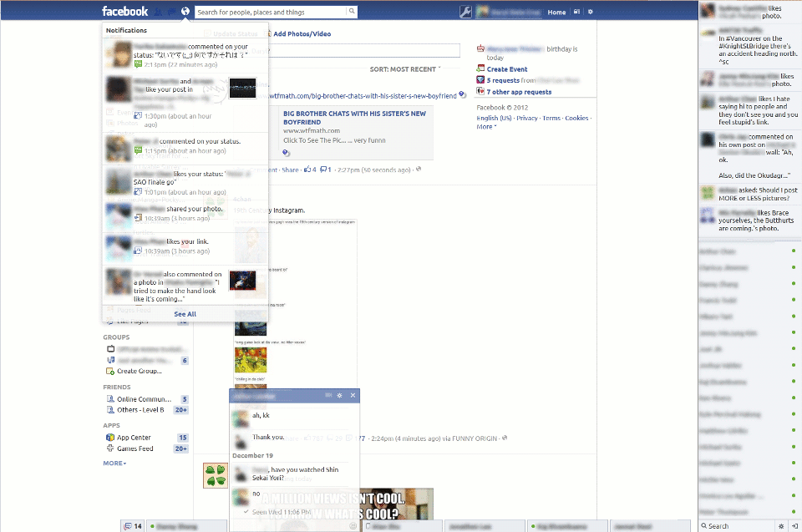
Task: Click the search magnifier icon
Action: (352, 13)
